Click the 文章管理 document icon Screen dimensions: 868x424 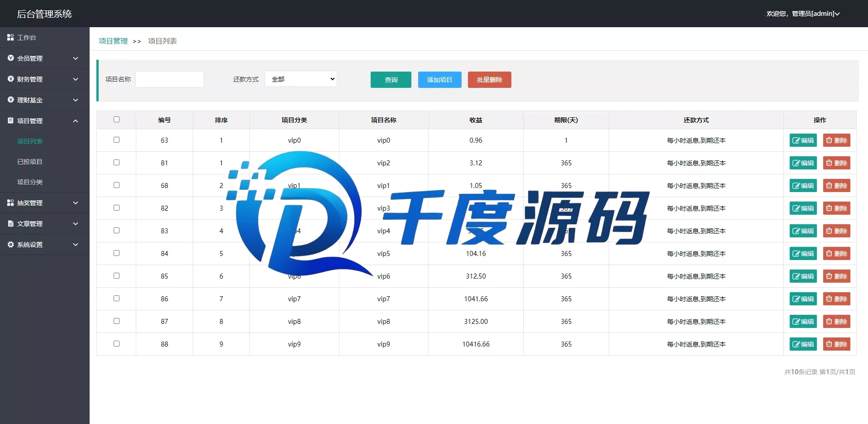click(10, 223)
